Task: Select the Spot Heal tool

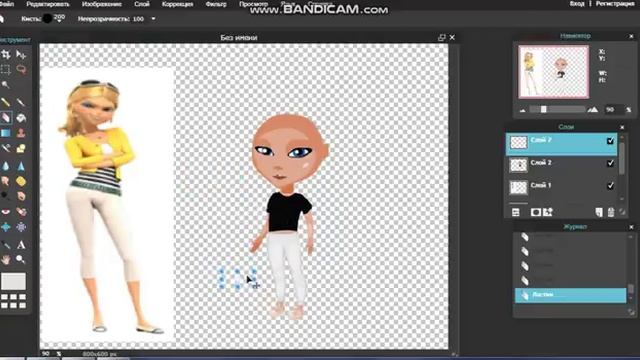Action: click(21, 211)
